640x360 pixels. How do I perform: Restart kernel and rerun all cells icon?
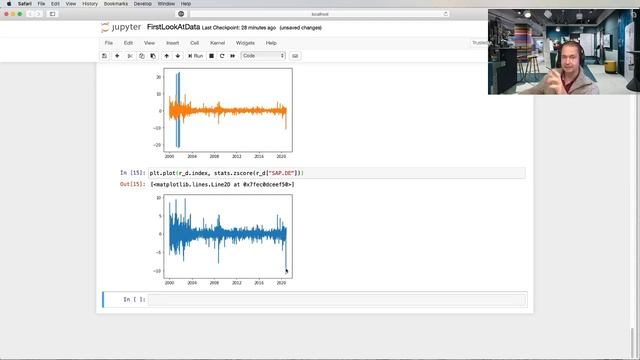(x=233, y=56)
